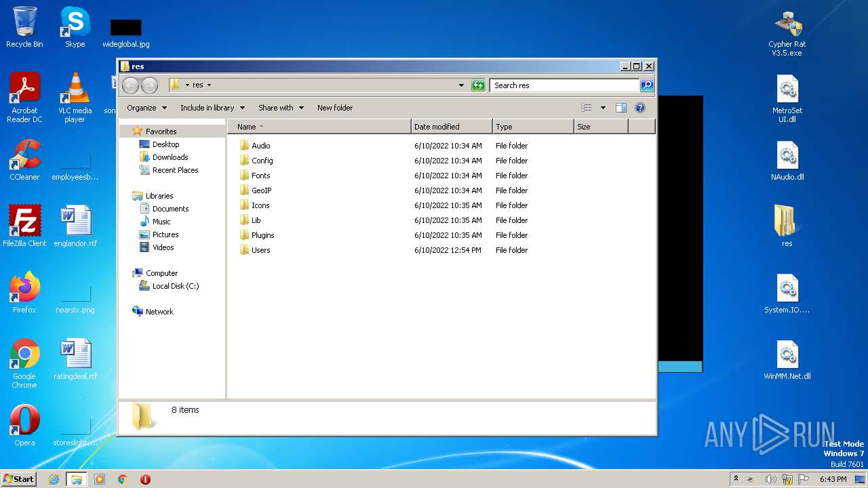Select the Users folder icon
The image size is (868, 488).
click(245, 250)
